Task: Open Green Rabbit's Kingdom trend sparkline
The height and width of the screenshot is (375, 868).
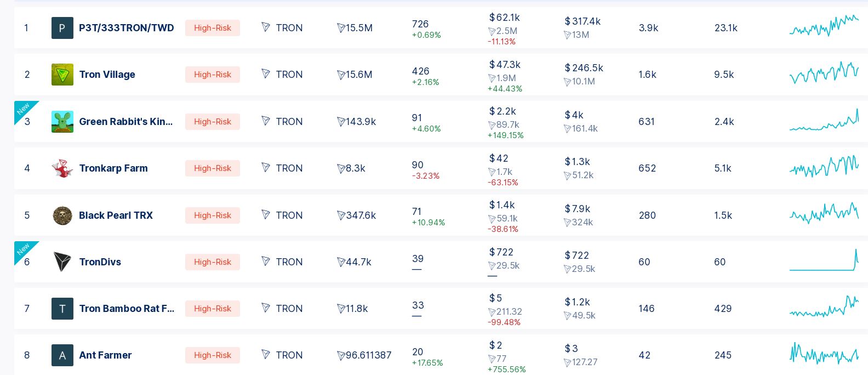Action: (x=824, y=120)
